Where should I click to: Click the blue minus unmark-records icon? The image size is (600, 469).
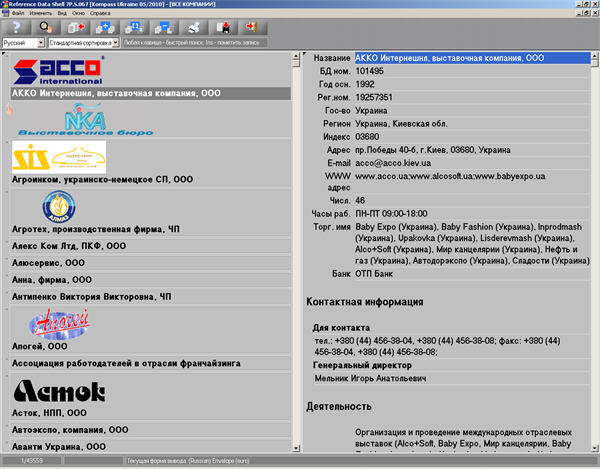[x=164, y=28]
